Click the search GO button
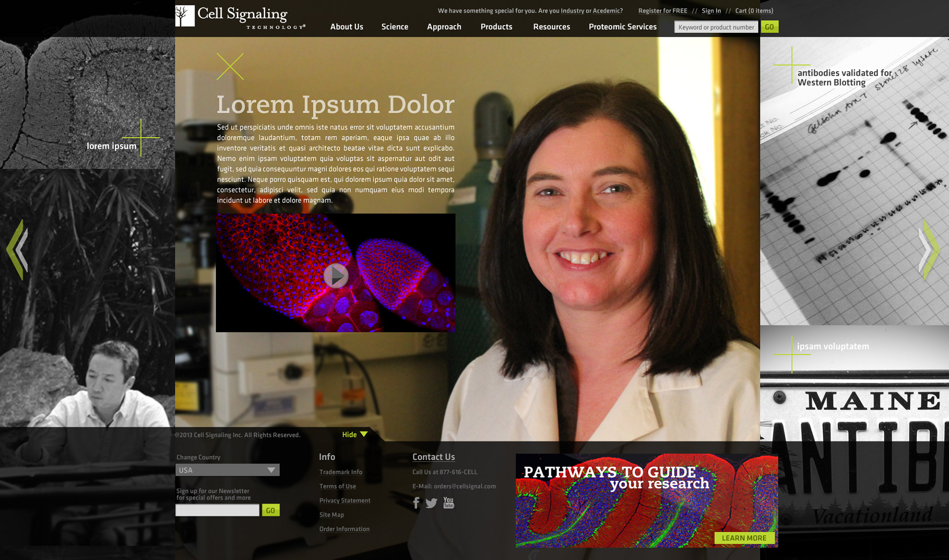 pos(769,27)
